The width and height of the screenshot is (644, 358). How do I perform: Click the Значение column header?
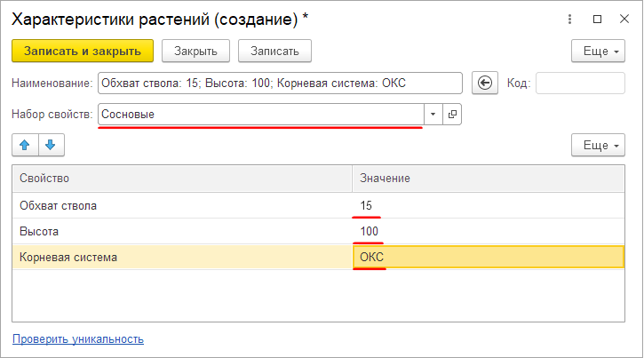click(x=489, y=179)
